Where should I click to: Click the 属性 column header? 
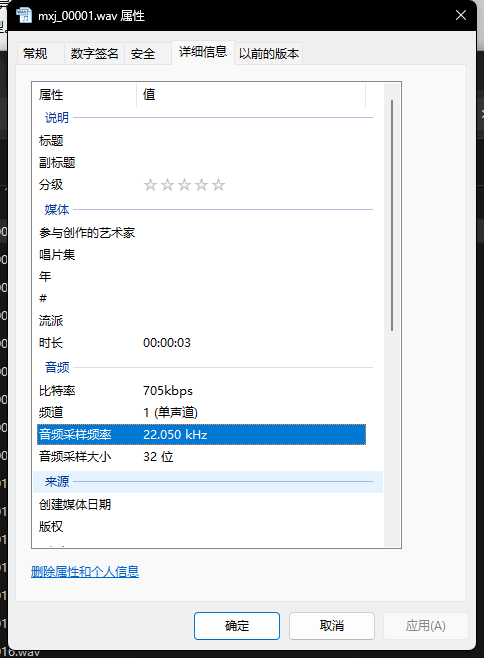[84, 94]
